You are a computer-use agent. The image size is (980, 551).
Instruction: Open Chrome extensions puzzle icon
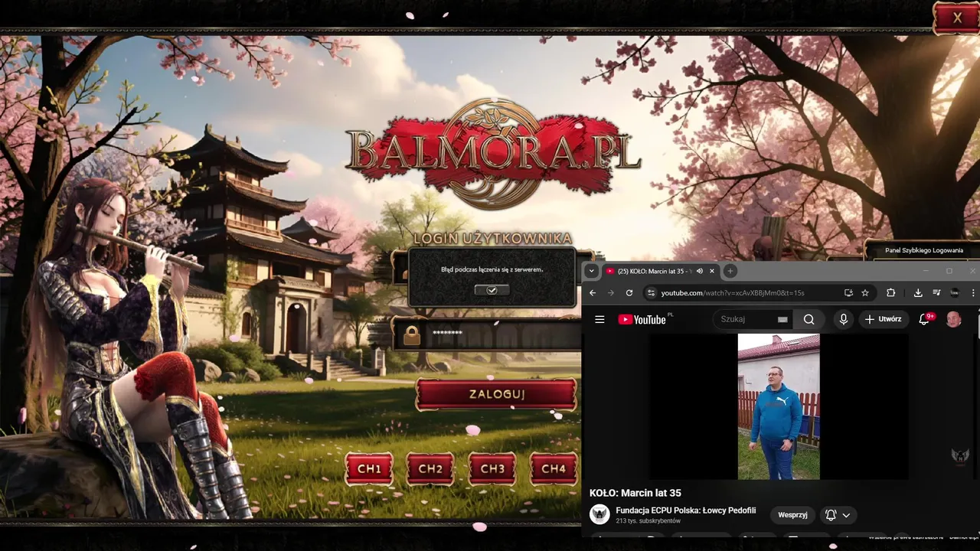(890, 292)
